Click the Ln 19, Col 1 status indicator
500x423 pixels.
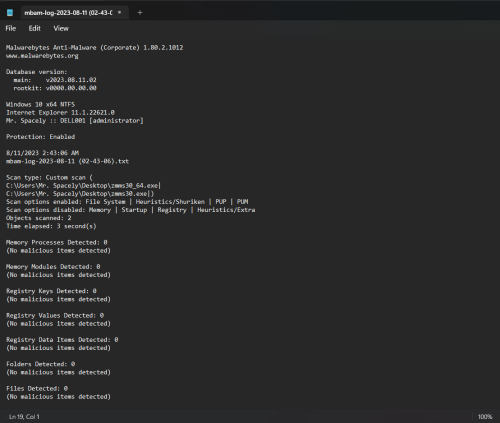click(x=24, y=417)
